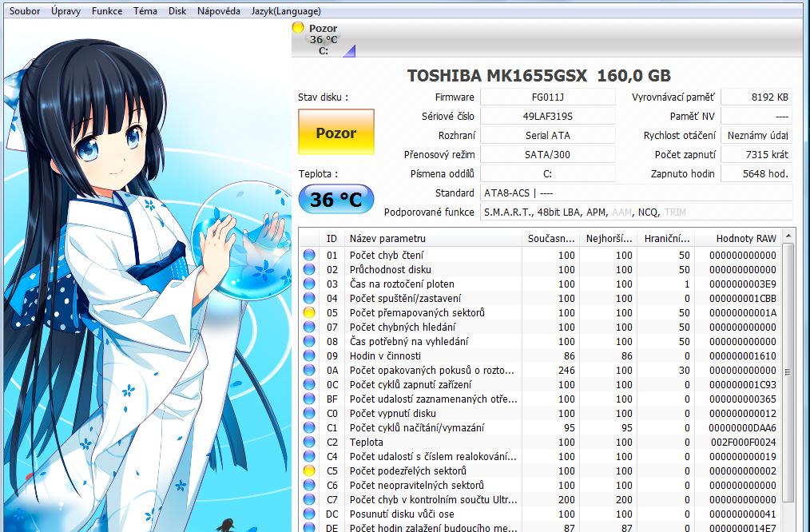
Task: Click the Firmware field showing FG011J
Action: pos(547,97)
